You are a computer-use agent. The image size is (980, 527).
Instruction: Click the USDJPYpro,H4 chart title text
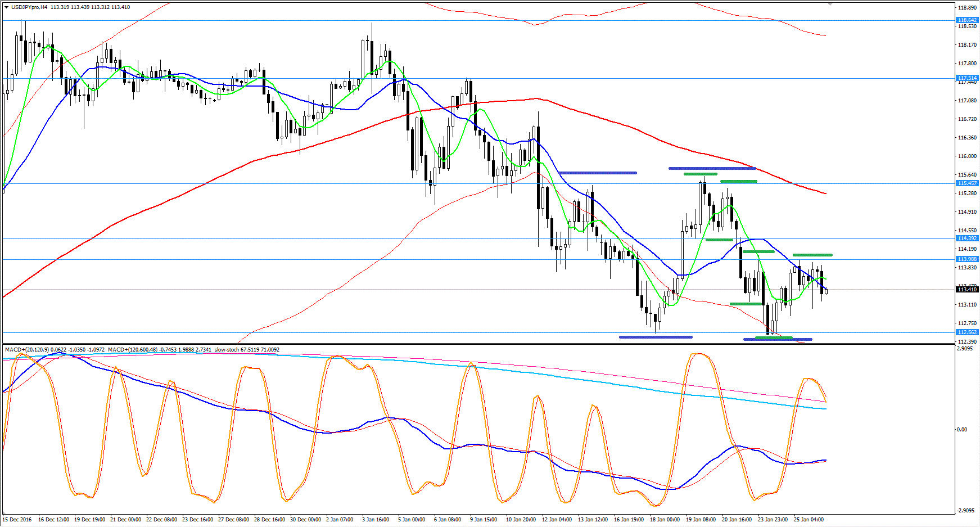(x=29, y=7)
